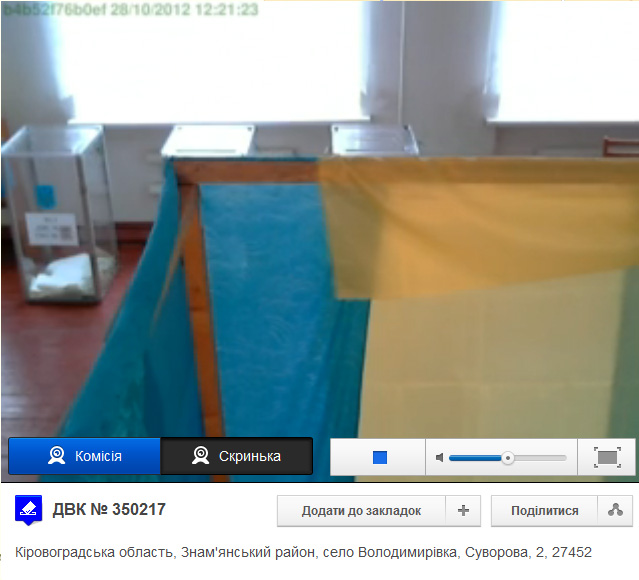Click the webcam icon on Скринька tab

point(201,456)
